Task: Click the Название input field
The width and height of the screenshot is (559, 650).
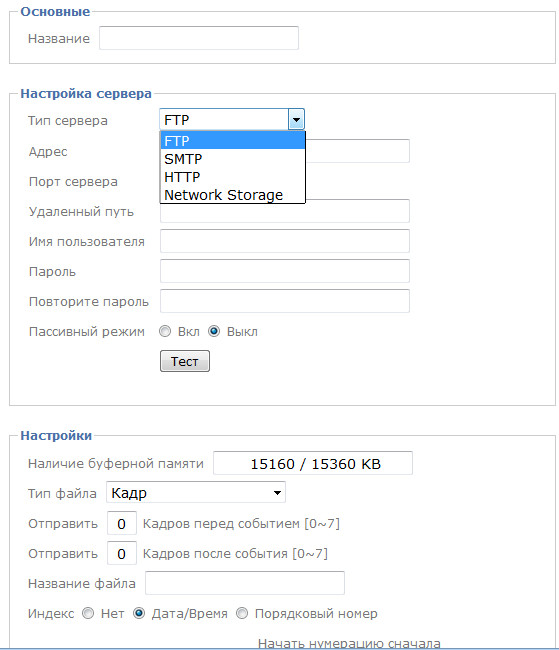Action: pos(199,38)
